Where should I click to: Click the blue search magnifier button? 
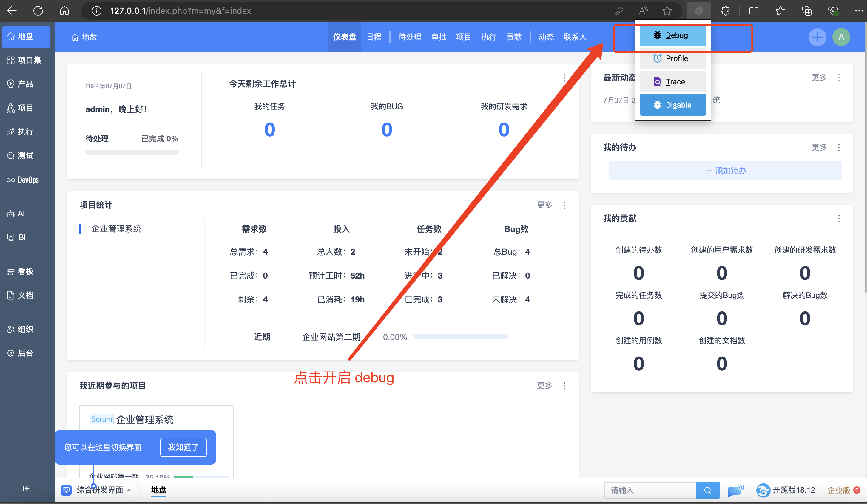[x=707, y=490]
